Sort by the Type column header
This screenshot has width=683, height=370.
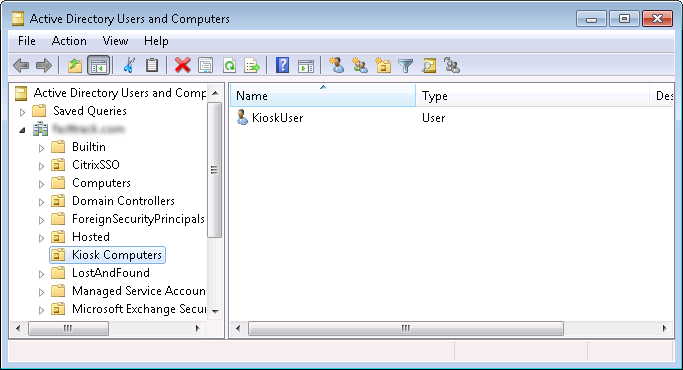(x=532, y=95)
